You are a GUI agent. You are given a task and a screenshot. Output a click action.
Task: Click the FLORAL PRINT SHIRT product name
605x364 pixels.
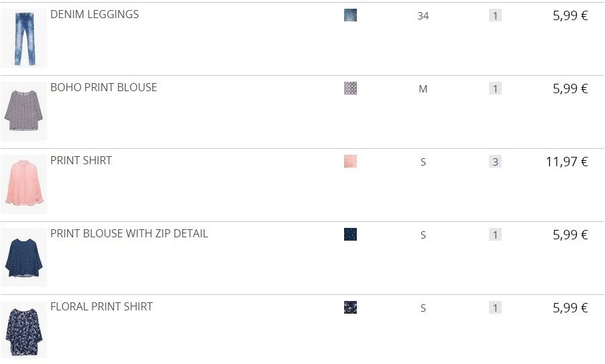coord(101,306)
